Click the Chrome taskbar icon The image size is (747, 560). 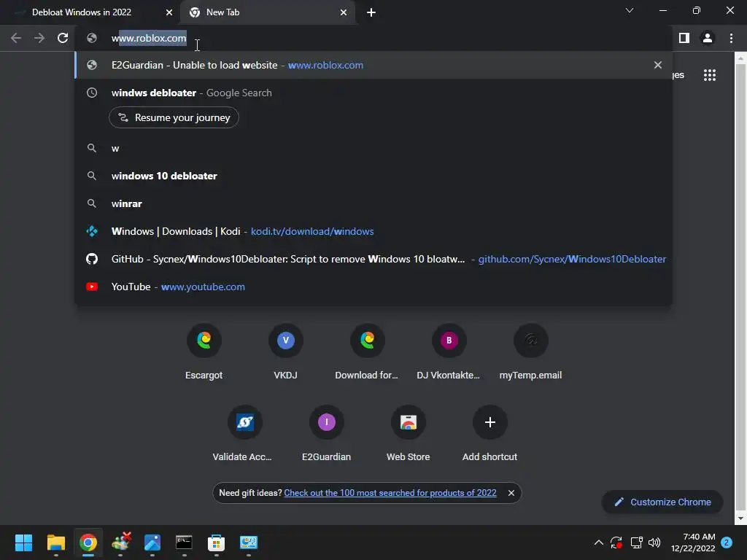(x=88, y=542)
